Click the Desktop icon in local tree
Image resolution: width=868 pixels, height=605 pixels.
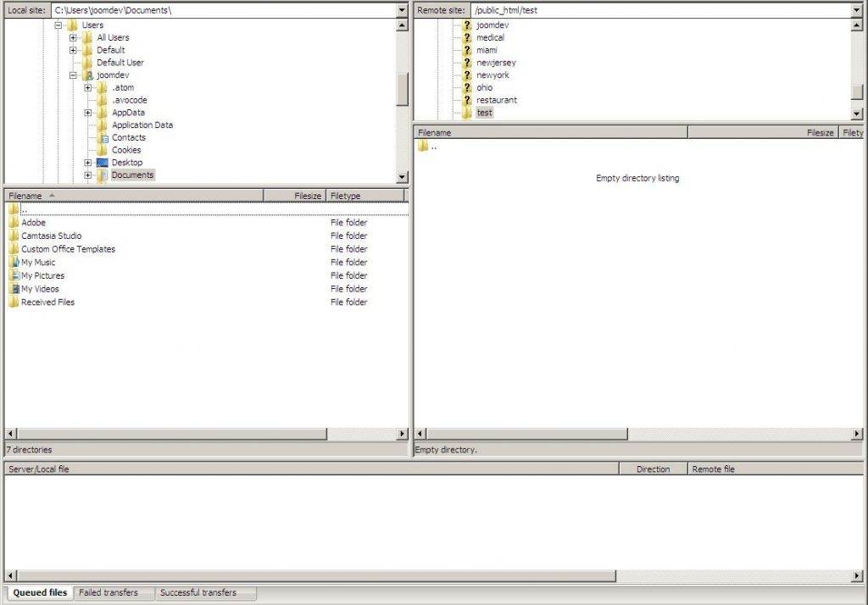(103, 163)
